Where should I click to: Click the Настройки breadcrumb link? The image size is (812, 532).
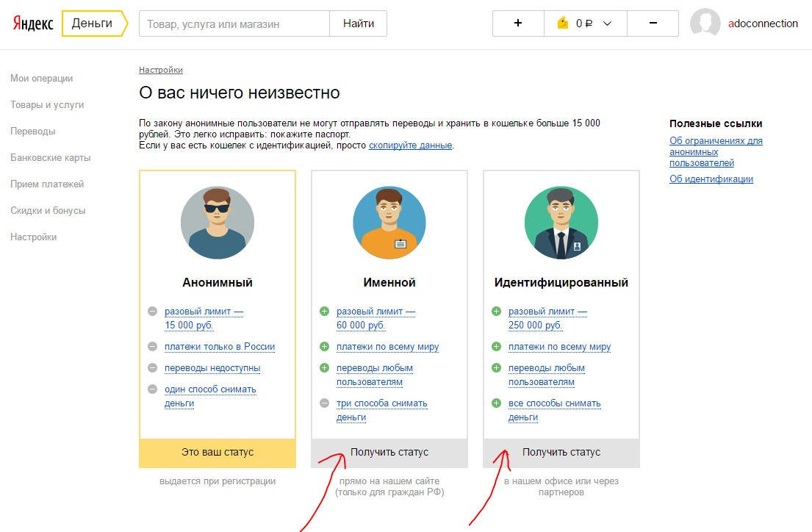tap(160, 70)
